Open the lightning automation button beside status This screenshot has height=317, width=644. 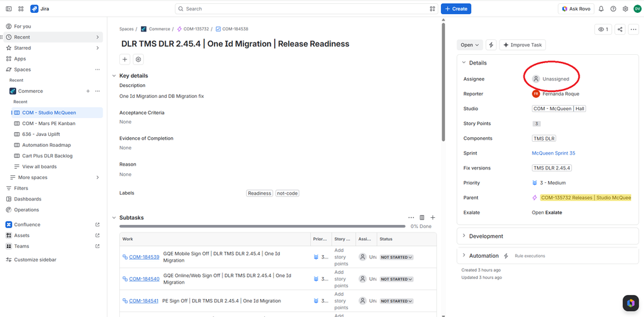tap(491, 44)
